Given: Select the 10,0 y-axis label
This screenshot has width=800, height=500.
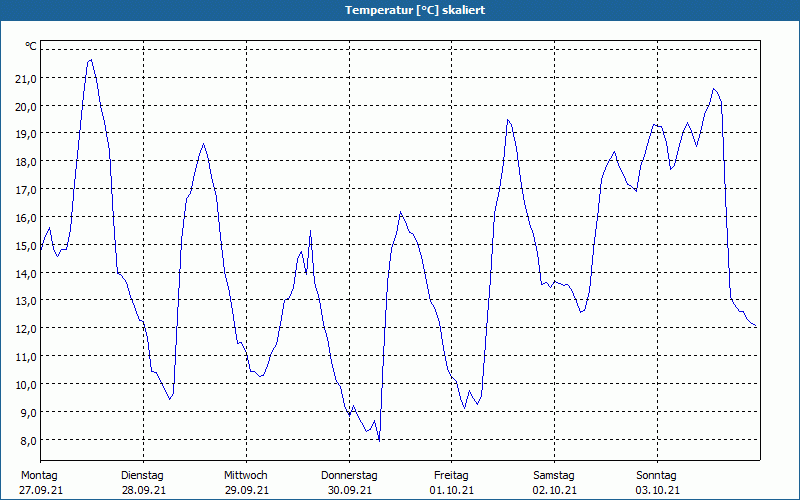Looking at the screenshot, I should point(26,385).
